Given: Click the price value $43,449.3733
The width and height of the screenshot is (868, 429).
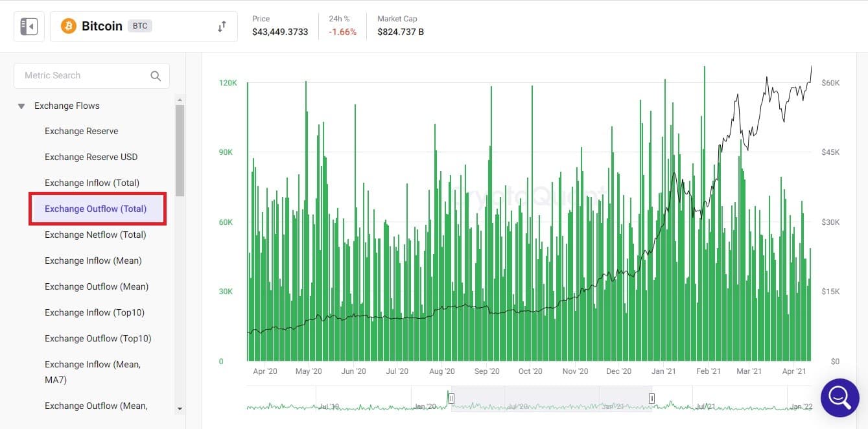Looking at the screenshot, I should tap(280, 32).
